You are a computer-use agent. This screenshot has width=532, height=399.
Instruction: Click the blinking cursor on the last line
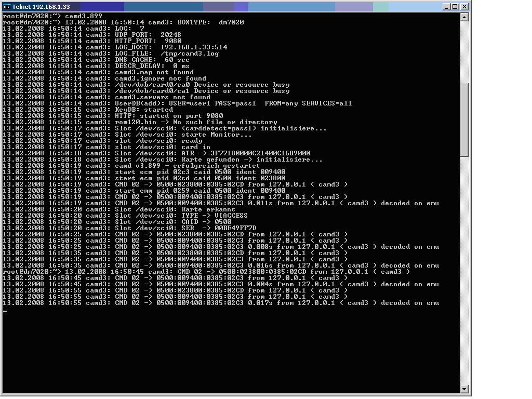5,311
